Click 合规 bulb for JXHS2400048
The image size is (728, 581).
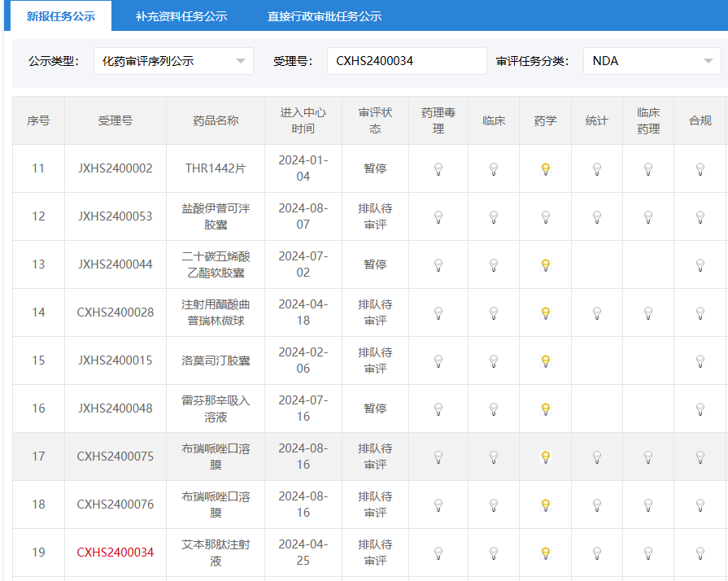point(700,409)
